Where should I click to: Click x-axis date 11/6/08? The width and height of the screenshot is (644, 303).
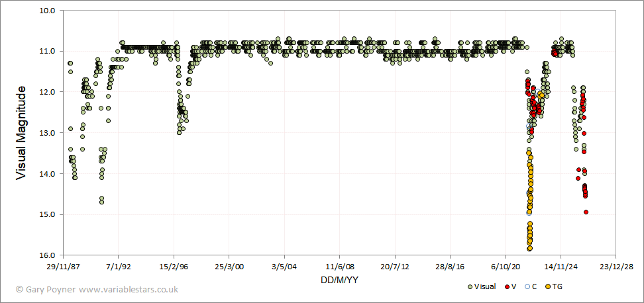(x=339, y=267)
